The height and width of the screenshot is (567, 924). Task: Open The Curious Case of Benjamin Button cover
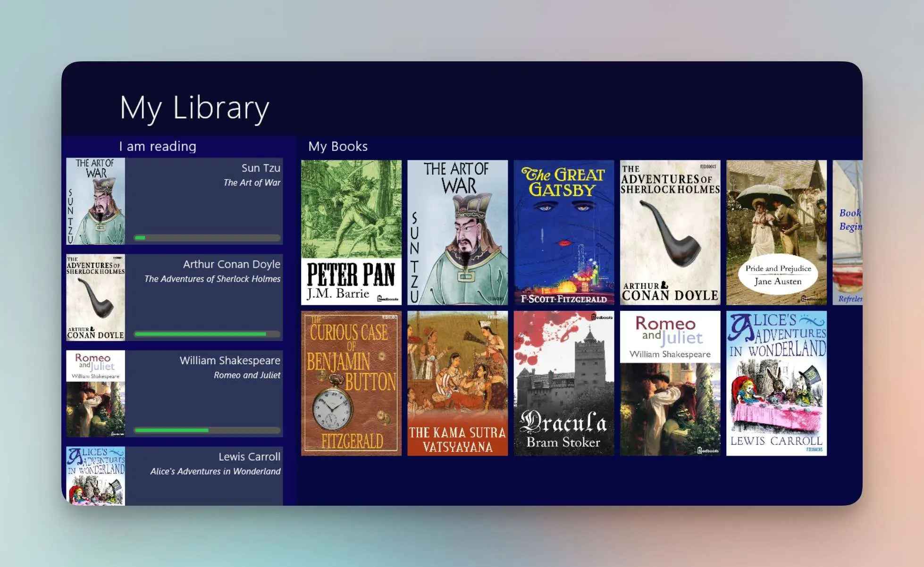point(351,383)
